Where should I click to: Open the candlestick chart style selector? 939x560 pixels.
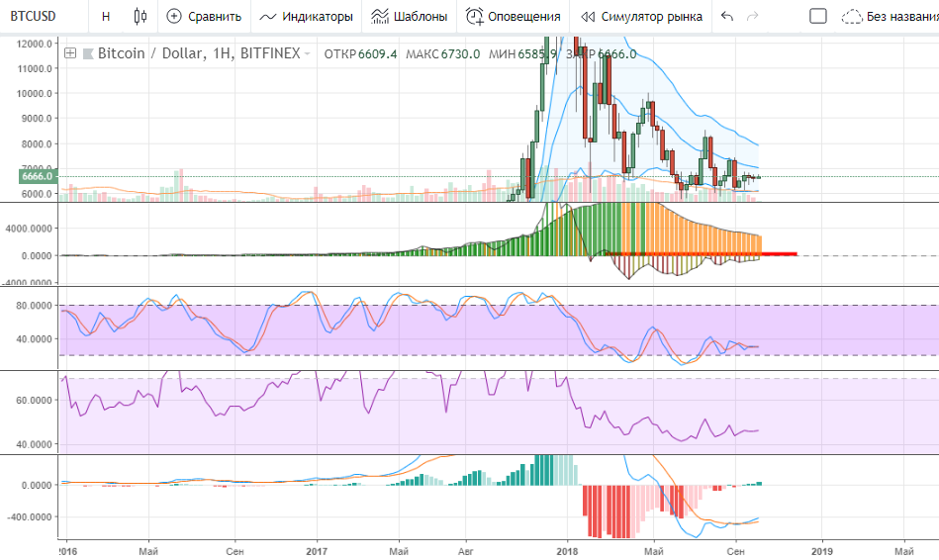coord(140,16)
